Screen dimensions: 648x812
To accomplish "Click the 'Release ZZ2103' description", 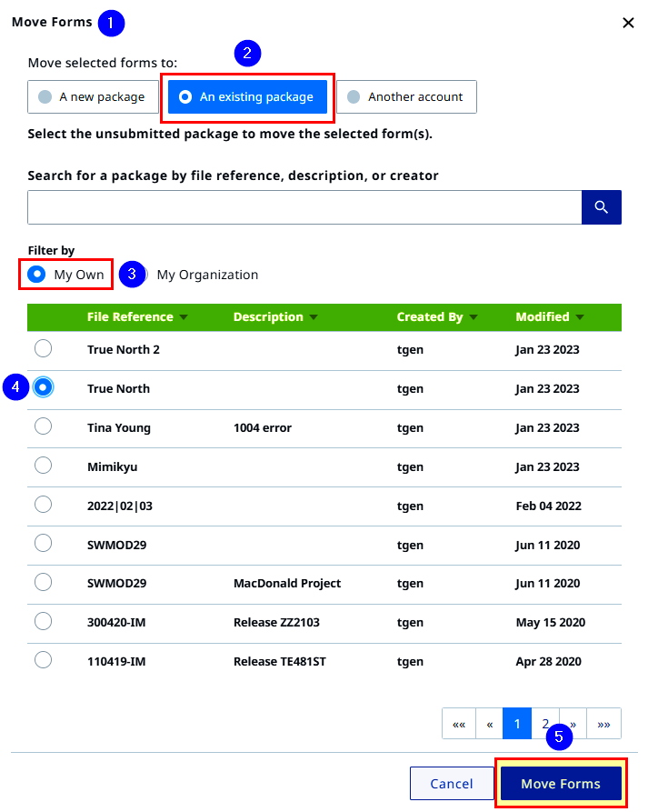I will [x=276, y=623].
